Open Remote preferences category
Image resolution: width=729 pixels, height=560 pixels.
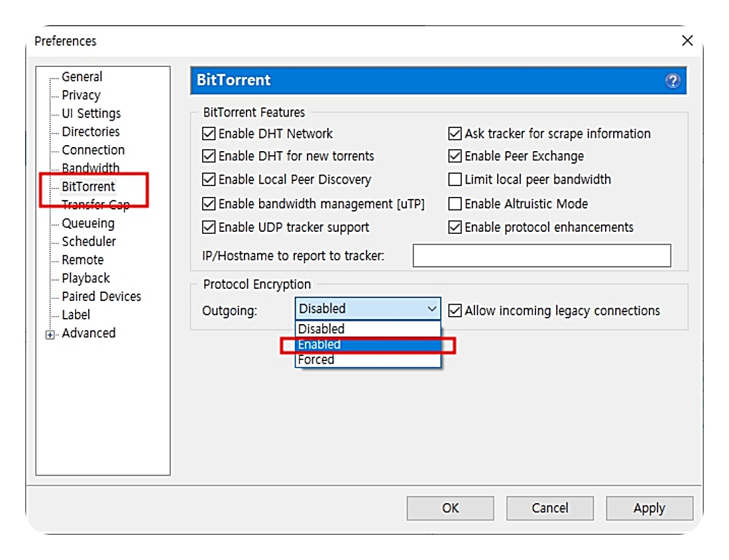[x=83, y=260]
